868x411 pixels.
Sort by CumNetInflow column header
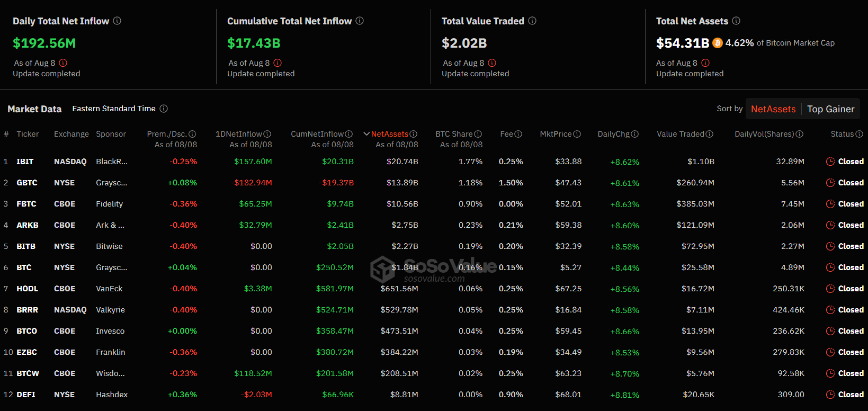tap(317, 134)
